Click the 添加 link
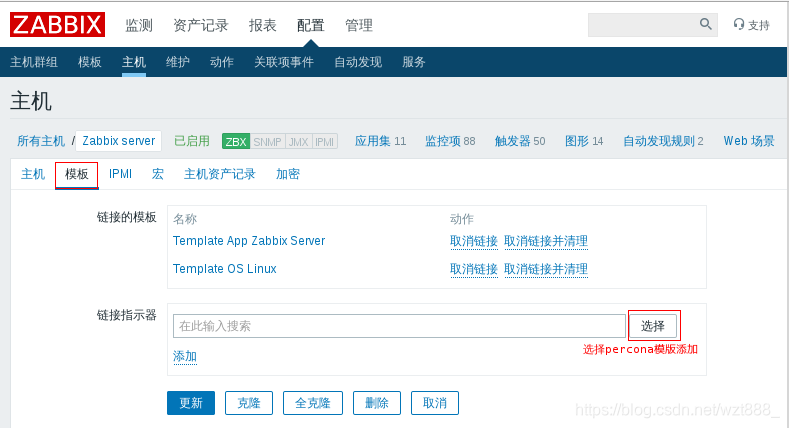The width and height of the screenshot is (789, 428). click(x=185, y=357)
